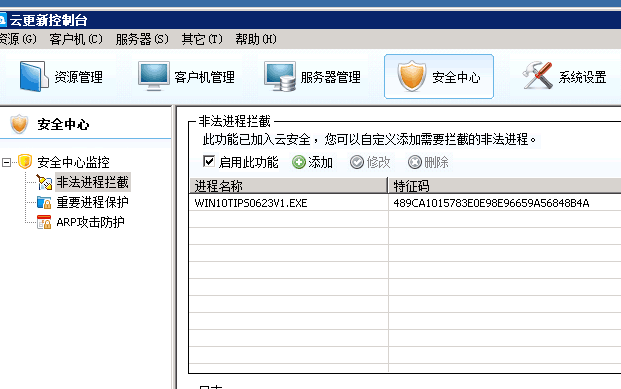Click the 修改 button

(370, 162)
